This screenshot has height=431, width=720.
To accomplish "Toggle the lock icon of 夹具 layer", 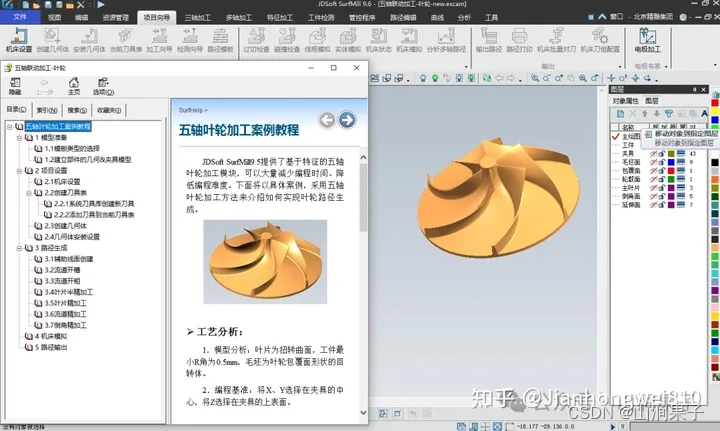I will [x=662, y=154].
